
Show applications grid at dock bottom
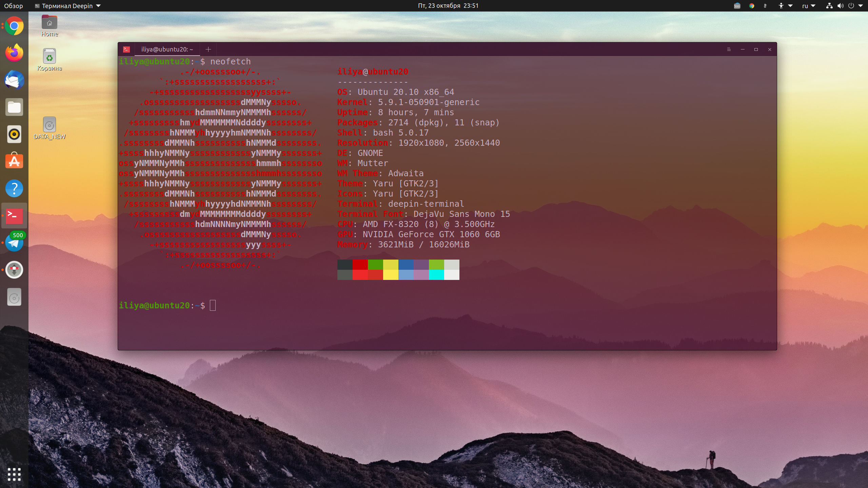point(14,474)
